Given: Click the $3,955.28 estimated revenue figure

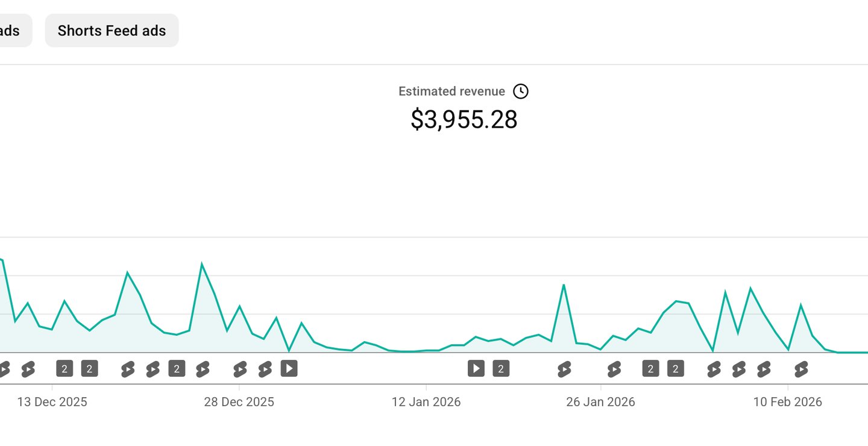Looking at the screenshot, I should click(464, 119).
